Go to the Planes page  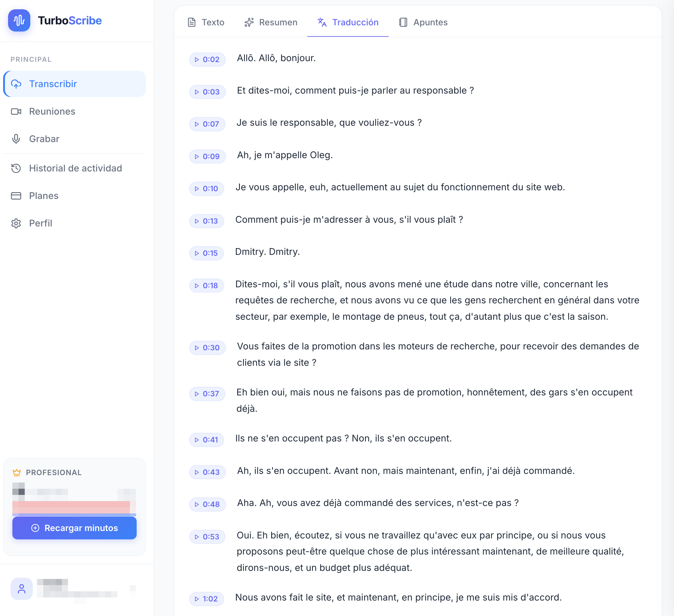(x=75, y=196)
